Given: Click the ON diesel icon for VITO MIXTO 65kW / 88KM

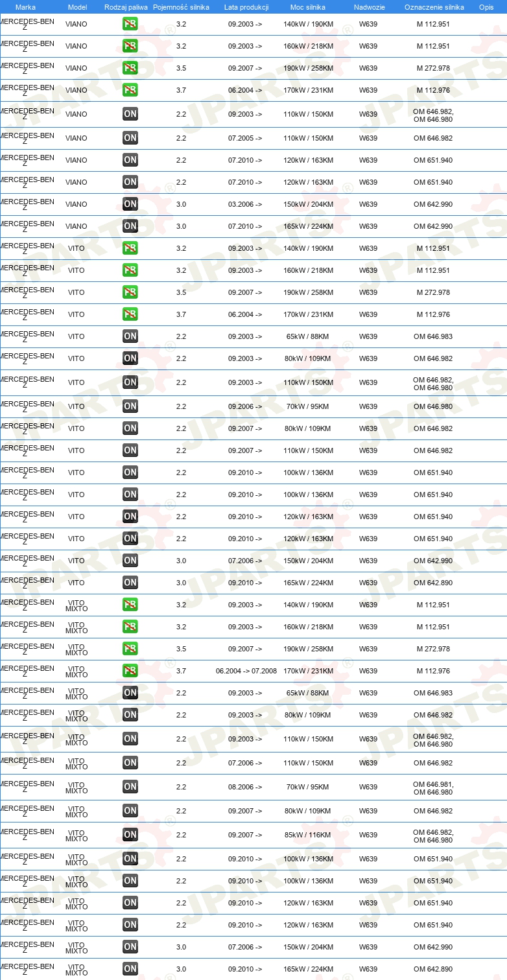Looking at the screenshot, I should (x=130, y=693).
